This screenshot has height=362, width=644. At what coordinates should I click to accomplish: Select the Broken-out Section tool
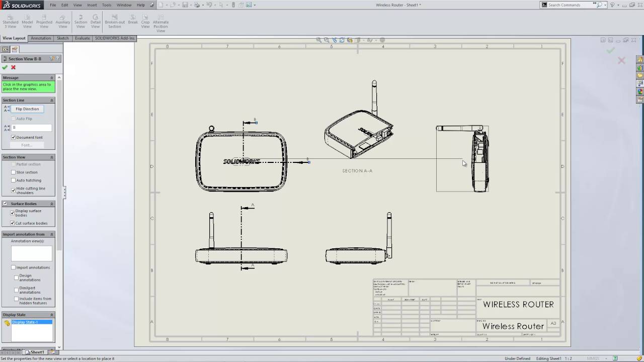pos(115,22)
